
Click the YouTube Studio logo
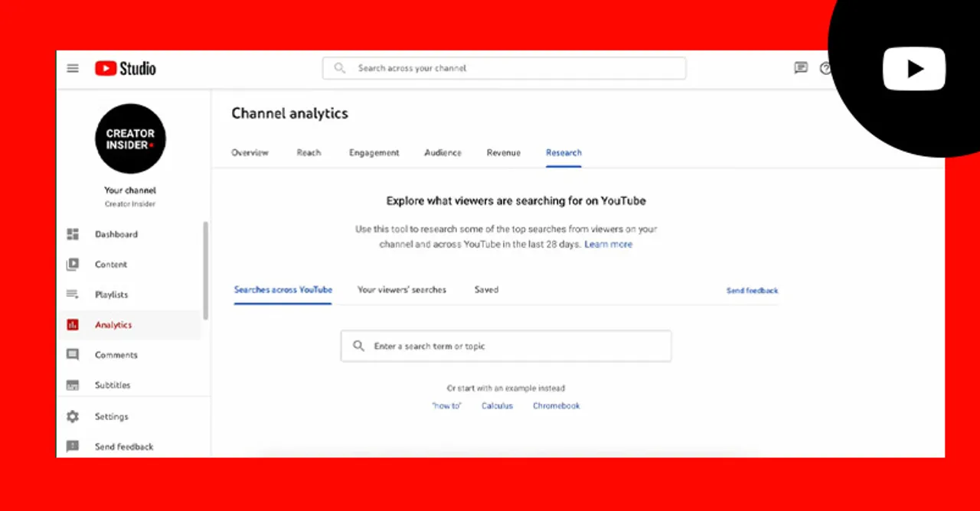pos(125,68)
